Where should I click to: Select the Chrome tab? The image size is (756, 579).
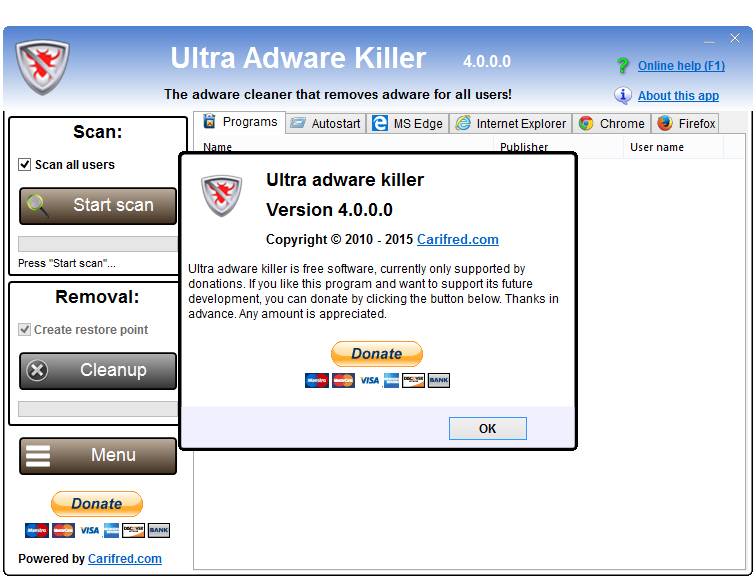click(611, 123)
